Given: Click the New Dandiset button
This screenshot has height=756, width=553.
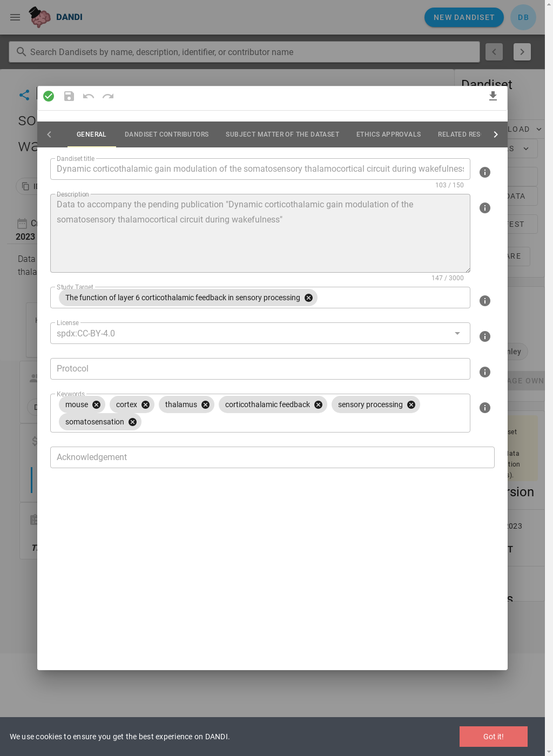Looking at the screenshot, I should (x=464, y=17).
